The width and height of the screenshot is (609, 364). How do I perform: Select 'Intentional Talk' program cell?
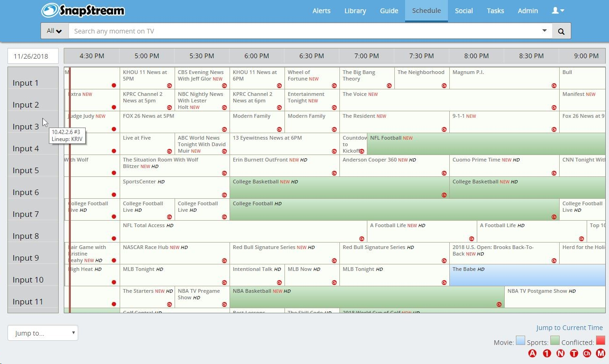[x=257, y=275]
